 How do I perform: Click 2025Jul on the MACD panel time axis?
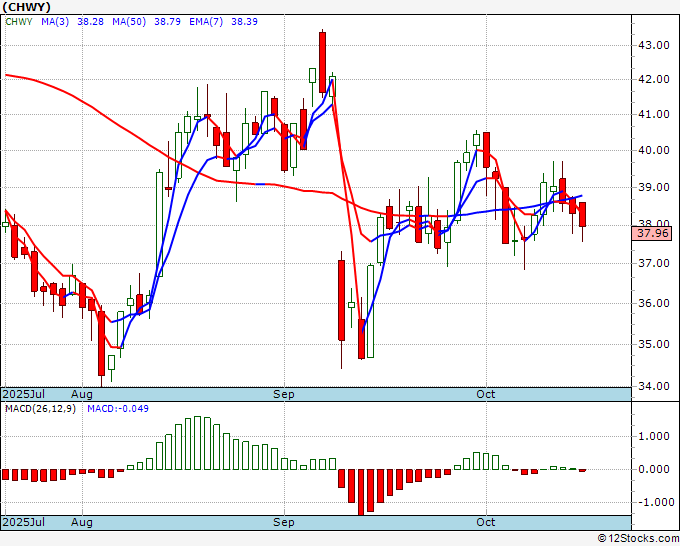pyautogui.click(x=24, y=522)
